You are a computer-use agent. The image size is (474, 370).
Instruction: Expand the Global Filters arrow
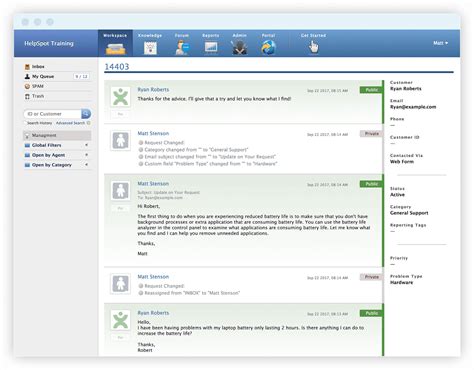pyautogui.click(x=86, y=145)
